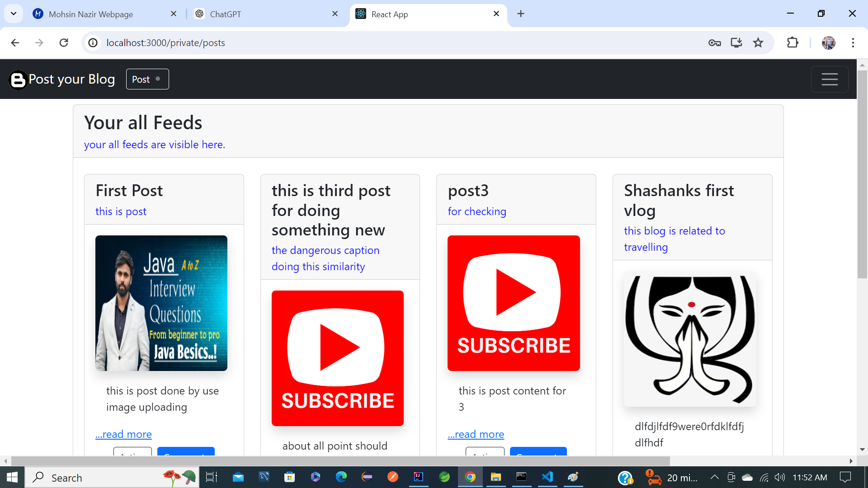Open volume control in system tray
868x488 pixels.
tap(780, 478)
